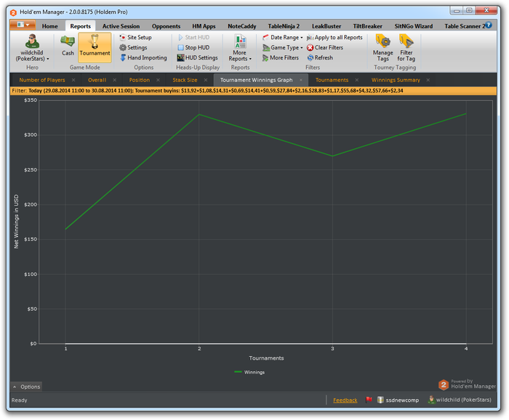Viewport: 509px width, 420px height.
Task: Close the Overall tab
Action: pos(115,80)
